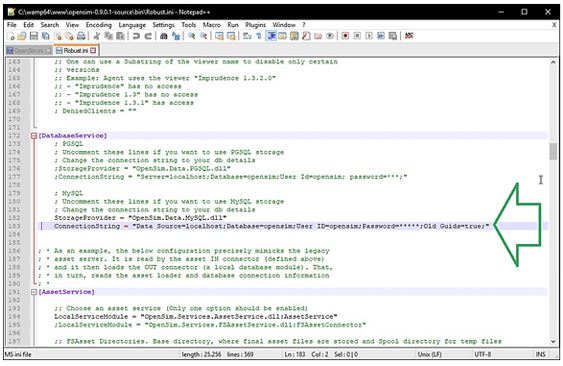Click the Close document toolbar icon
The height and width of the screenshot is (366, 563).
pos(57,36)
